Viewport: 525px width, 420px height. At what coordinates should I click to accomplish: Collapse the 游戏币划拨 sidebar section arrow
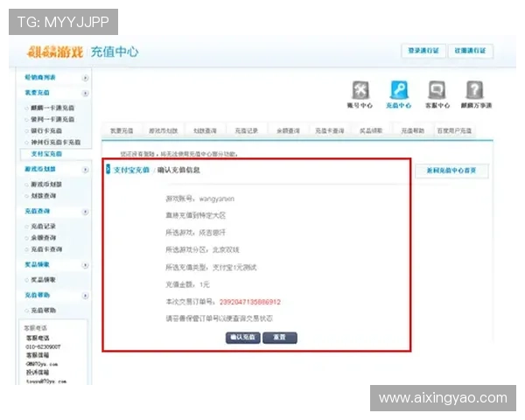pos(86,170)
